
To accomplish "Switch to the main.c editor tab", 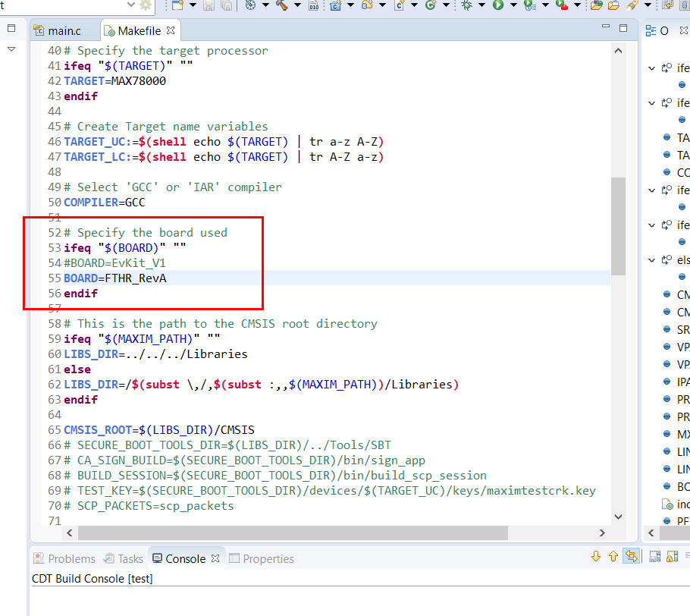I will (64, 31).
